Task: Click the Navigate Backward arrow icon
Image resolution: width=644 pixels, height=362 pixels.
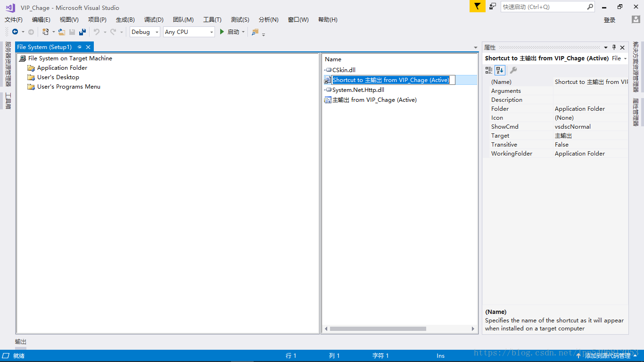Action: 16,32
